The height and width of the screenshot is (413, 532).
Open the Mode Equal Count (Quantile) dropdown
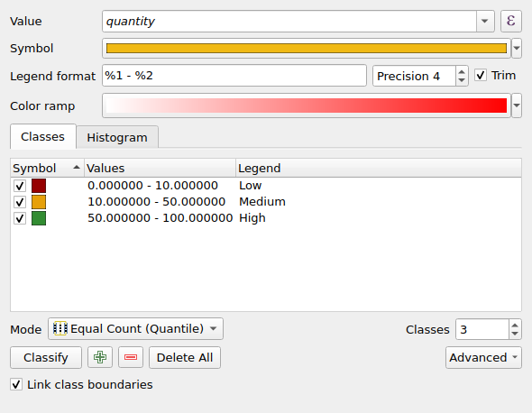[136, 328]
